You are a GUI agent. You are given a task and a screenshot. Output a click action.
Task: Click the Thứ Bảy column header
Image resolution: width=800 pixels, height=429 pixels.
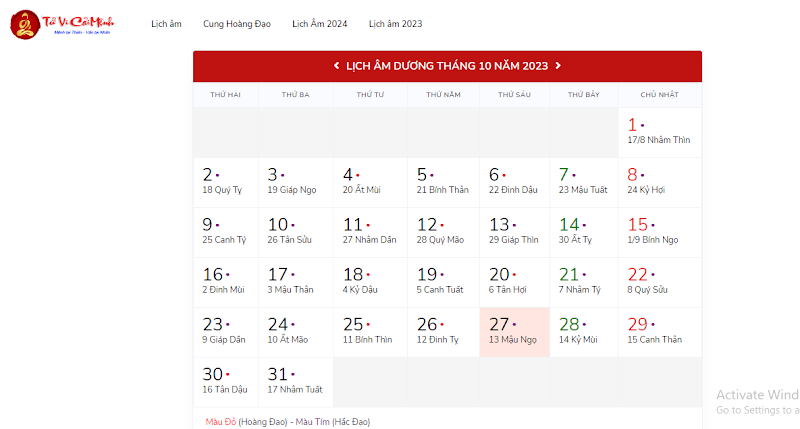584,94
